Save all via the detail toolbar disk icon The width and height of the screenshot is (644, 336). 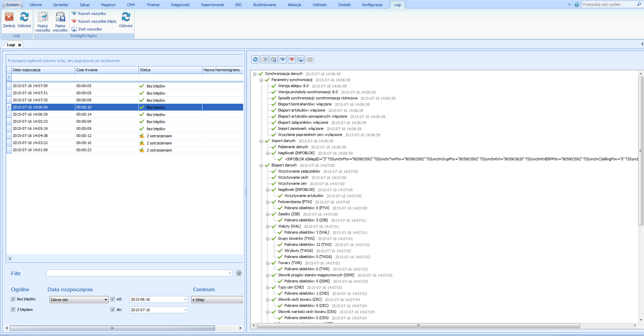click(x=274, y=59)
